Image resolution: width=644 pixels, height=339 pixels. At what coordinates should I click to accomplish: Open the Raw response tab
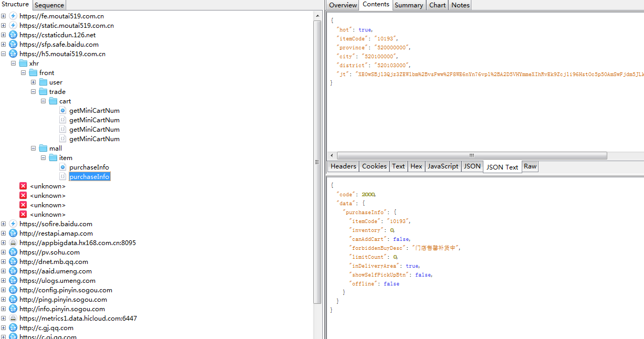coord(530,166)
